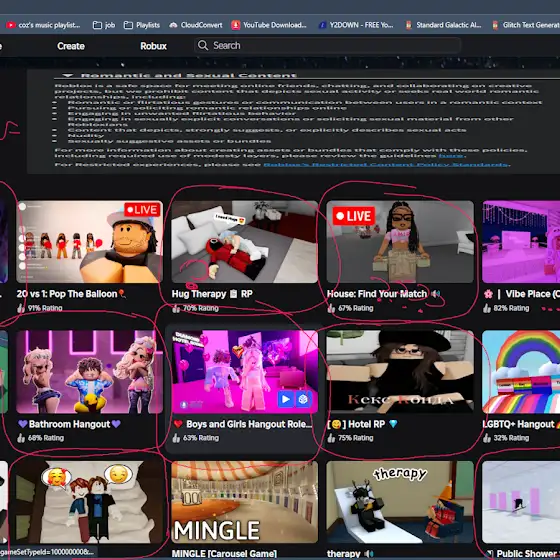Image resolution: width=560 pixels, height=560 pixels.
Task: Open the Boys and Girls Hangout thumbnail
Action: [x=244, y=372]
